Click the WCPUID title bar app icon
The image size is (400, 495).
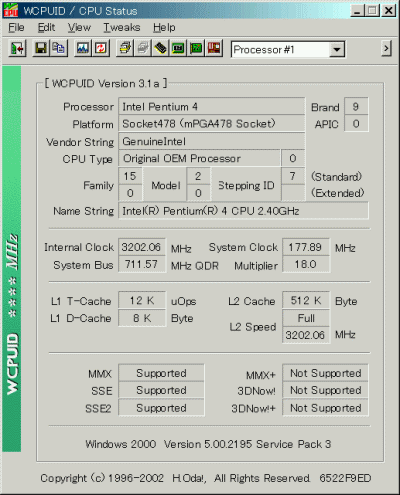click(11, 10)
